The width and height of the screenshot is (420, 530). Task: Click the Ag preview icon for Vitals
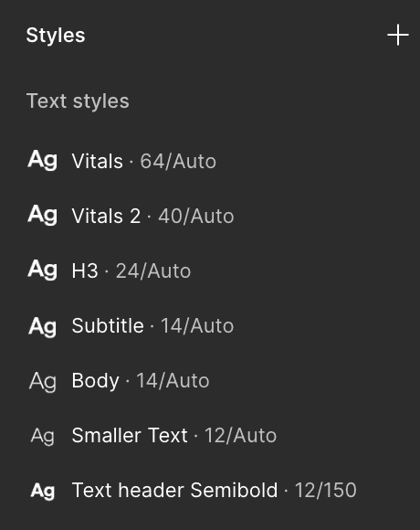[x=43, y=160]
